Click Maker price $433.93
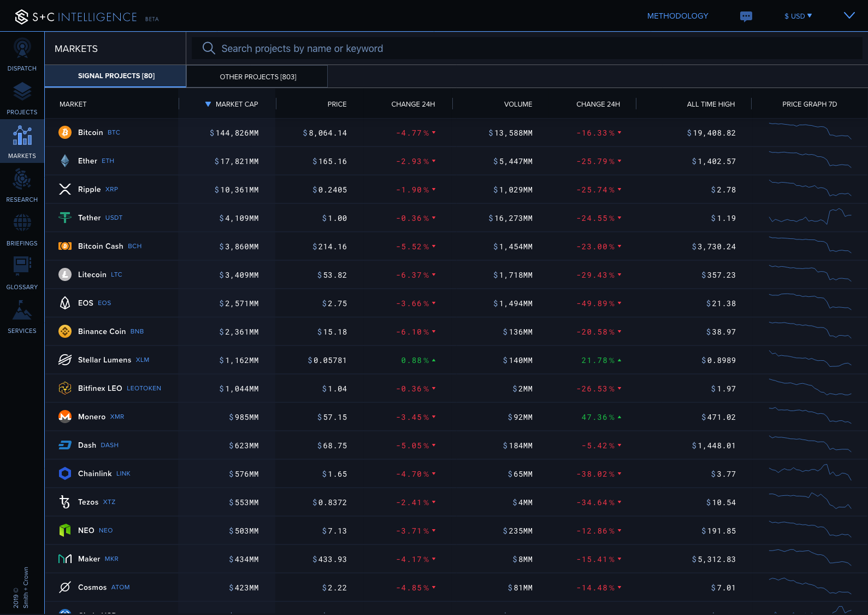Image resolution: width=868 pixels, height=615 pixels. click(x=330, y=559)
